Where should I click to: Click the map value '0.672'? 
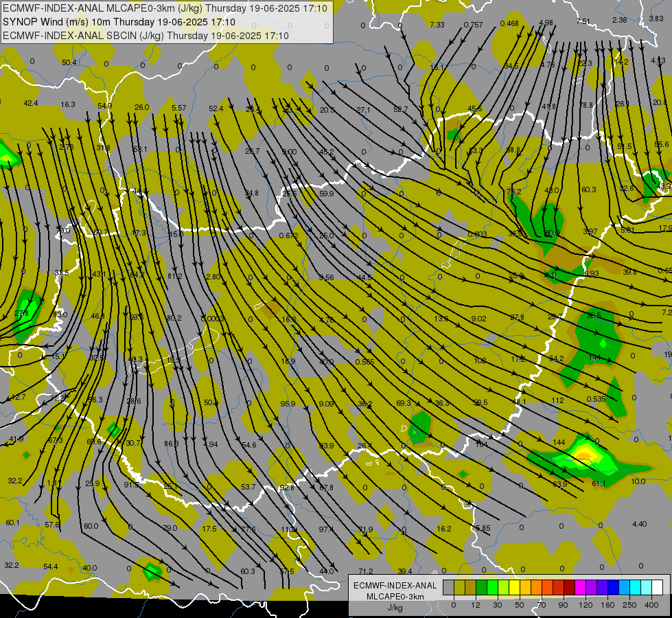point(288,236)
